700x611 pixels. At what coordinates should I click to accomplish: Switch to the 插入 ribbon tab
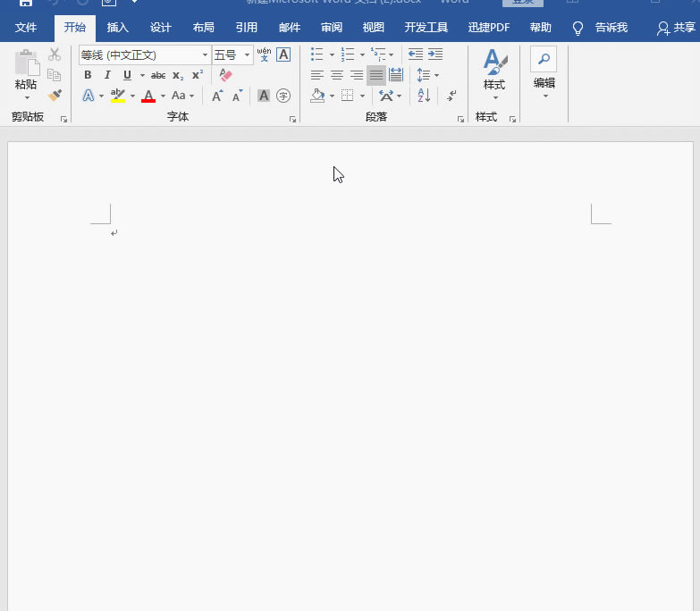point(118,28)
